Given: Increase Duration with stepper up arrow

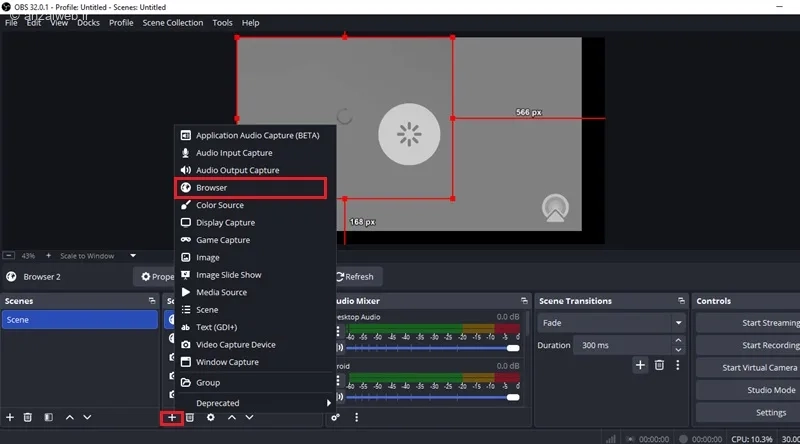Looking at the screenshot, I should (x=678, y=340).
